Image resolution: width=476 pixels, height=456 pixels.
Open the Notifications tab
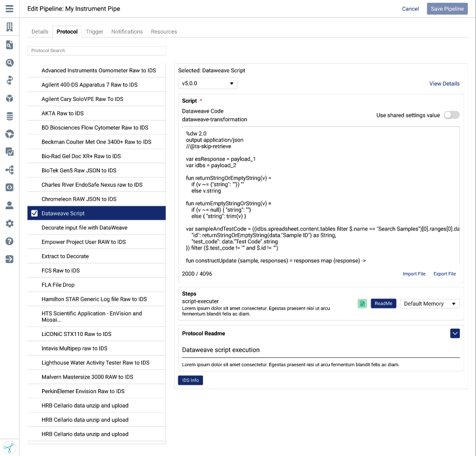point(127,31)
